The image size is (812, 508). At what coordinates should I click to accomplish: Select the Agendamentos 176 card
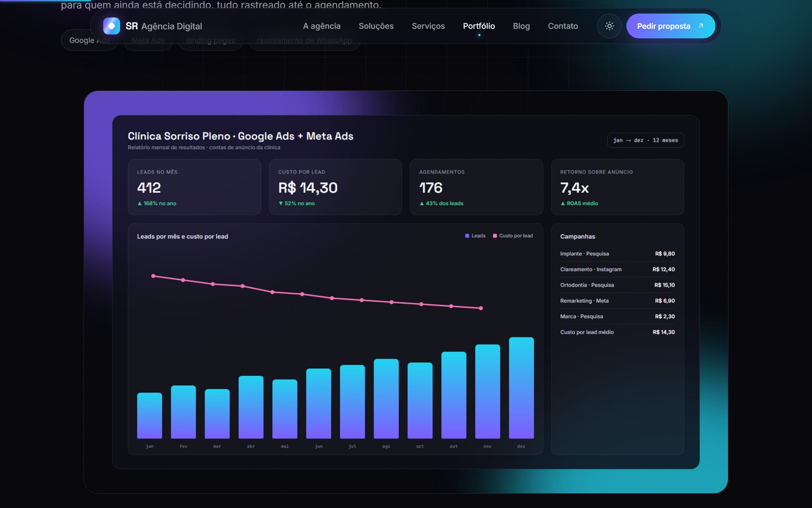(x=476, y=187)
